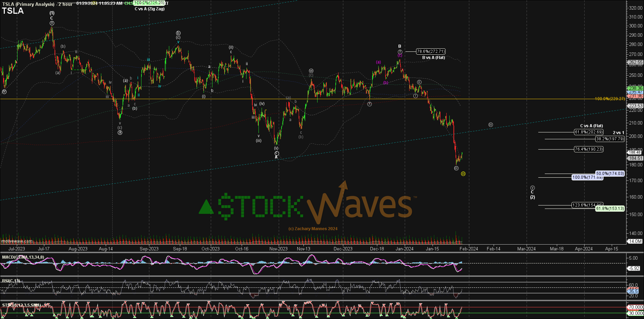Select the wave A label below November low
This screenshot has height=319, width=644.
click(x=276, y=157)
